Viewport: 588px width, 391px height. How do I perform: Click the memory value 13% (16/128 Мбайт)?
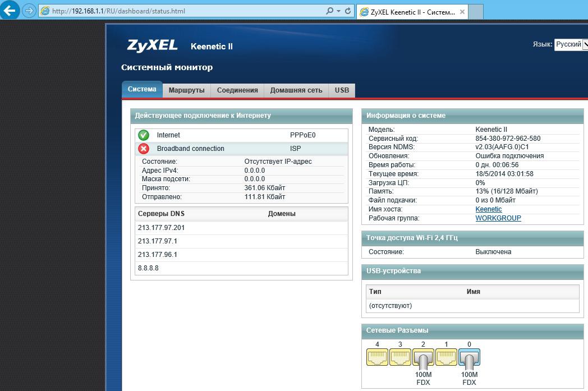click(507, 191)
